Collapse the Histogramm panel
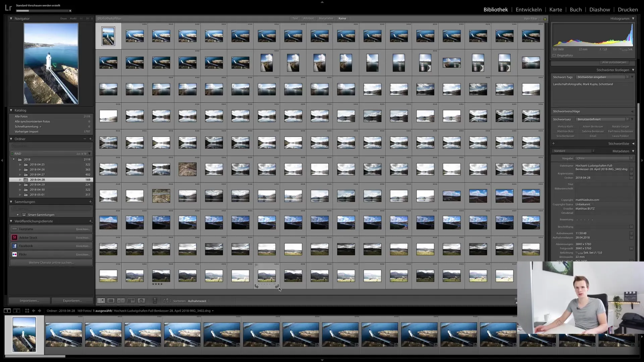644x362 pixels. coord(633,18)
